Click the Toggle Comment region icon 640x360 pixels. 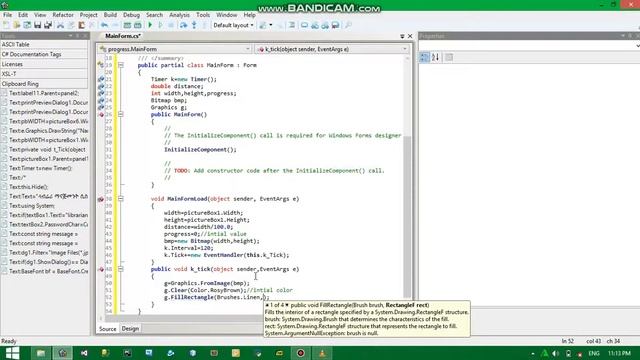pyautogui.click(x=292, y=25)
